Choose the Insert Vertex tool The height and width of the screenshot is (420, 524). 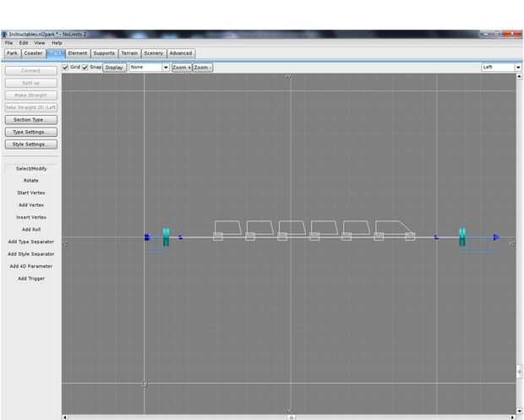pos(31,217)
